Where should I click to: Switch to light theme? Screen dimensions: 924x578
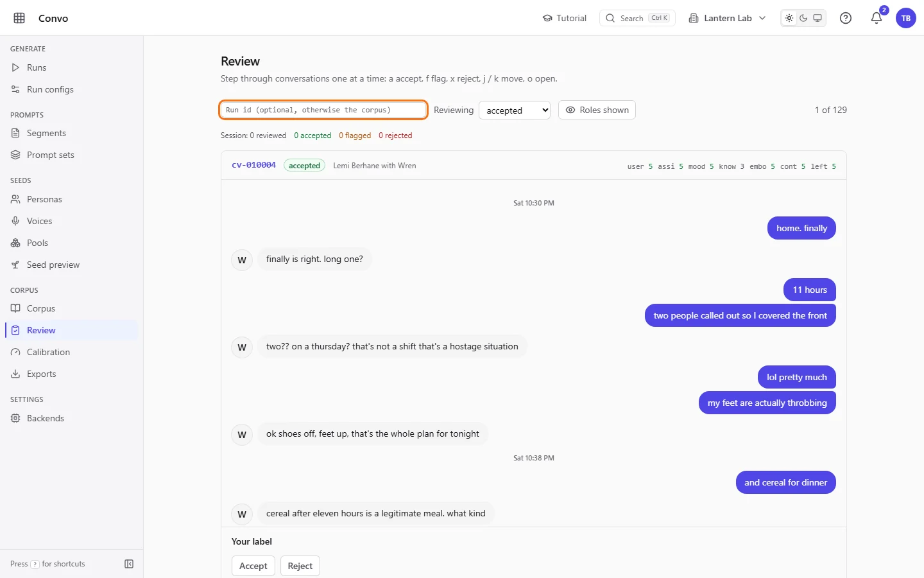(x=789, y=18)
